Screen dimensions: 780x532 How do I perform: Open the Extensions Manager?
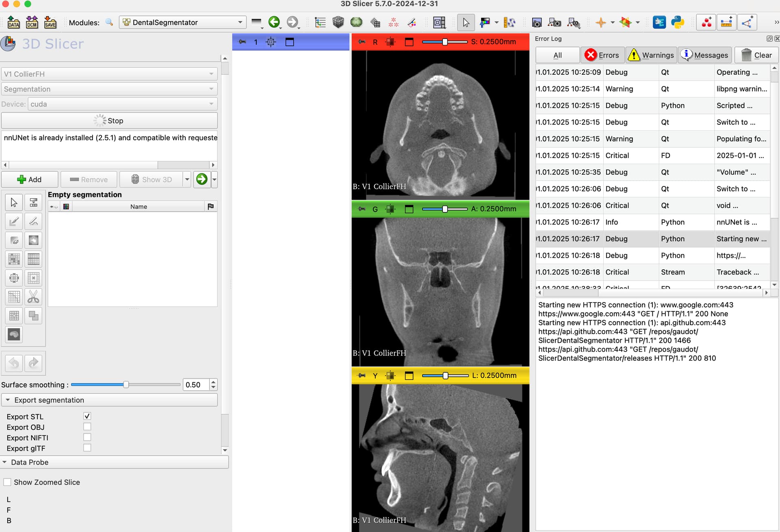(659, 23)
